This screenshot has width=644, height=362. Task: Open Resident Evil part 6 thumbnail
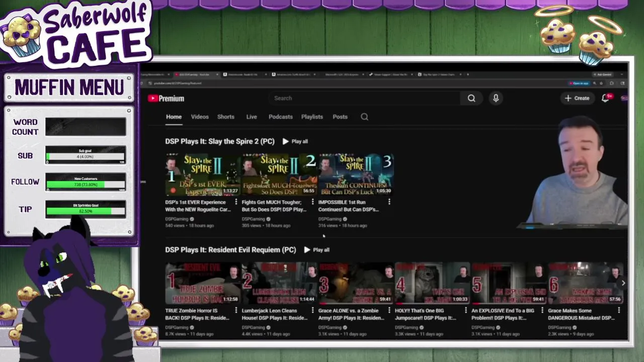(x=585, y=283)
